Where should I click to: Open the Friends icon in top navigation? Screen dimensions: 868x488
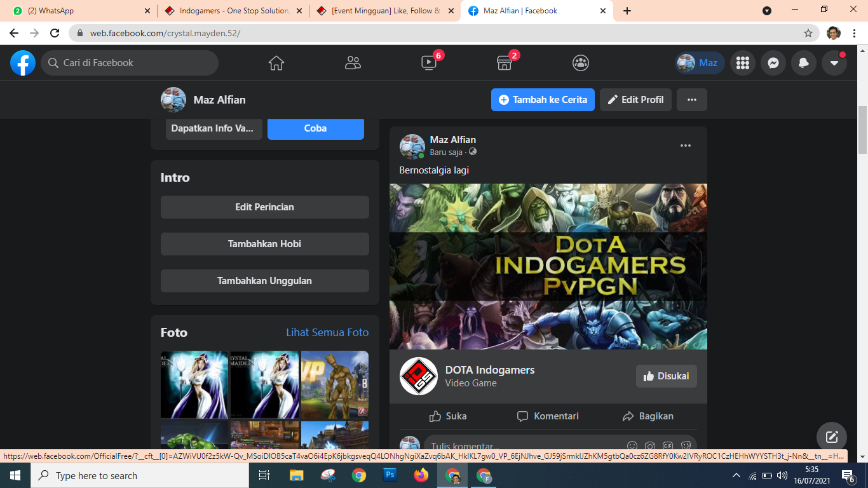[x=353, y=63]
